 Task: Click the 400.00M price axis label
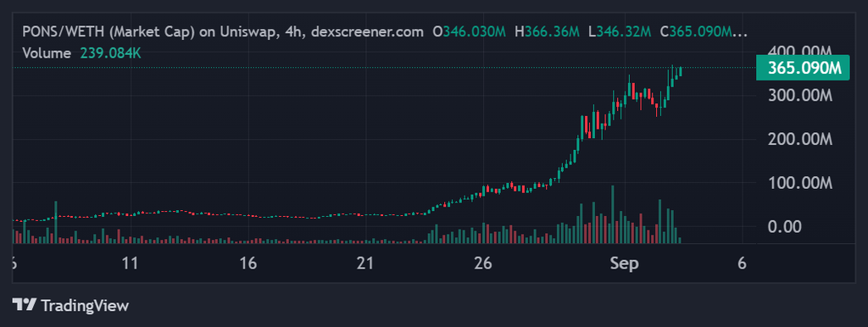pos(800,51)
